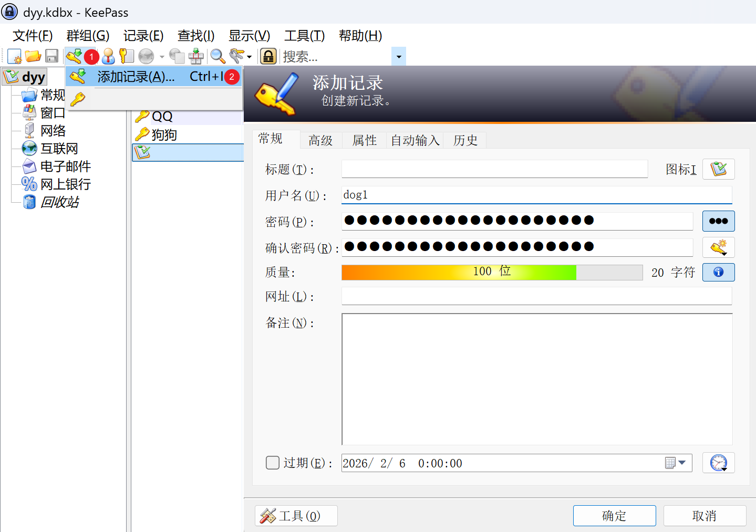Switch to the 高级 tab
This screenshot has height=532, width=756.
(x=320, y=140)
